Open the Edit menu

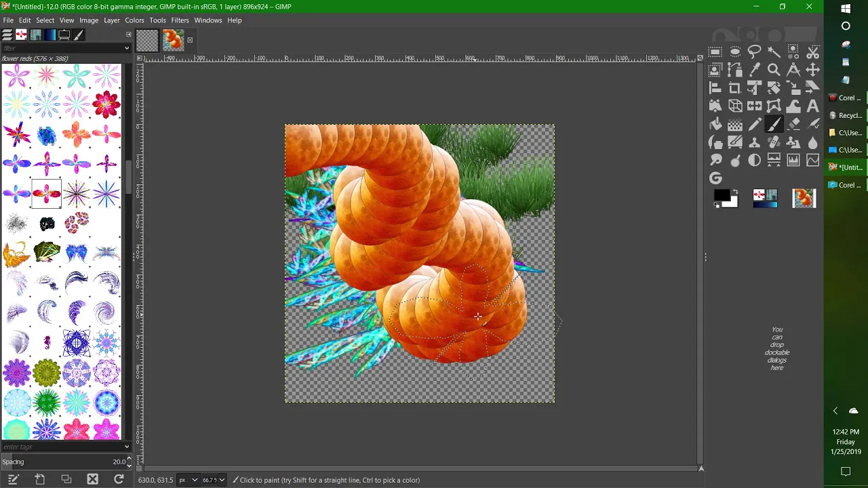[x=24, y=20]
